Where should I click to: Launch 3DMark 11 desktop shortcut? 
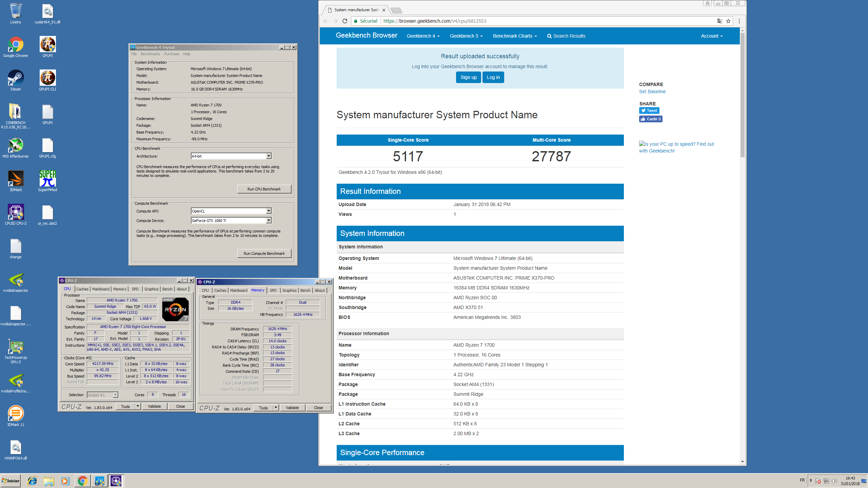tap(16, 416)
